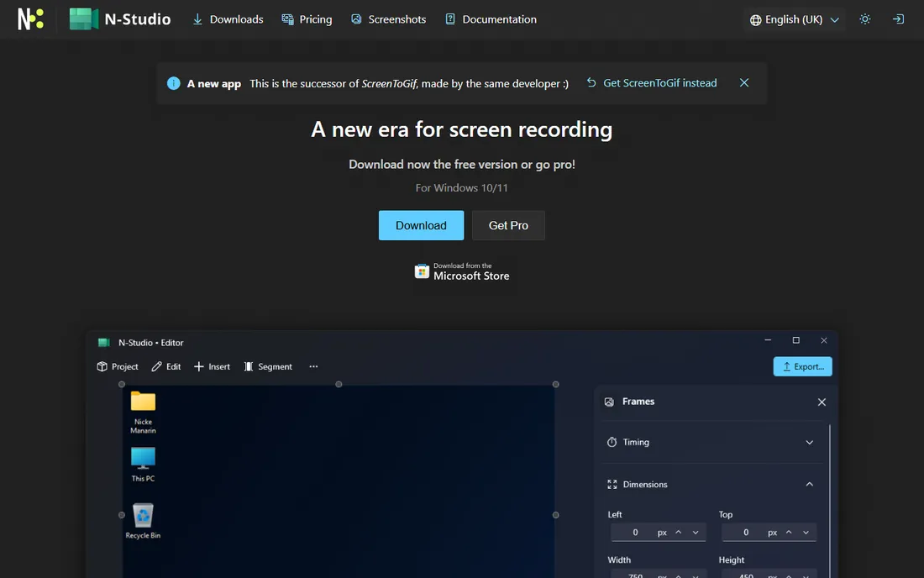Open the Insert menu in editor
Viewport: 924px width, 578px height.
pyautogui.click(x=213, y=366)
